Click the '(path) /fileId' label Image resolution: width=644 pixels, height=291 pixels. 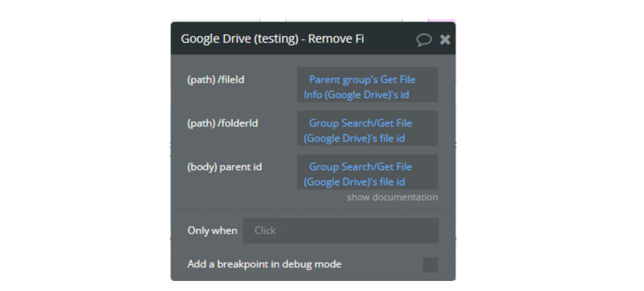tap(216, 80)
